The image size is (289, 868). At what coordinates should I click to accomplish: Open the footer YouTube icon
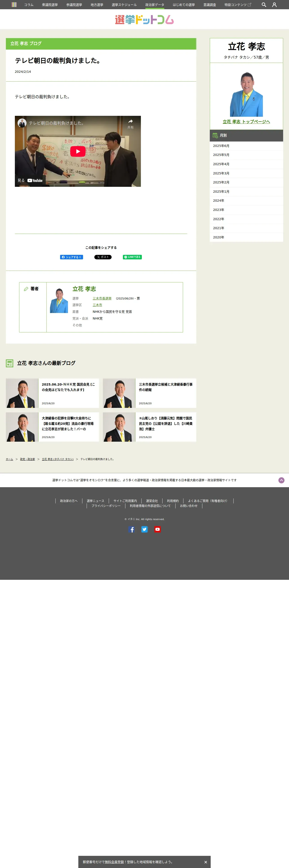coord(158,529)
